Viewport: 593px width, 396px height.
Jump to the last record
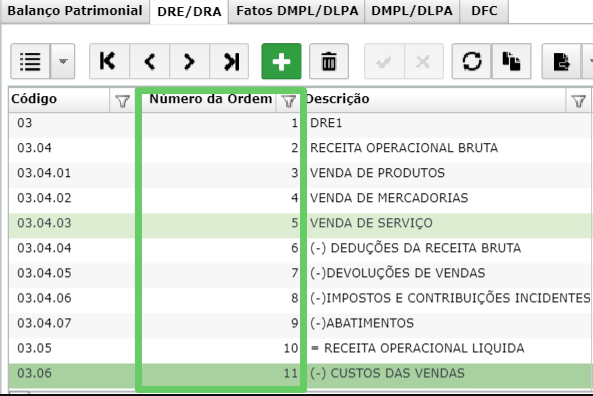click(229, 61)
